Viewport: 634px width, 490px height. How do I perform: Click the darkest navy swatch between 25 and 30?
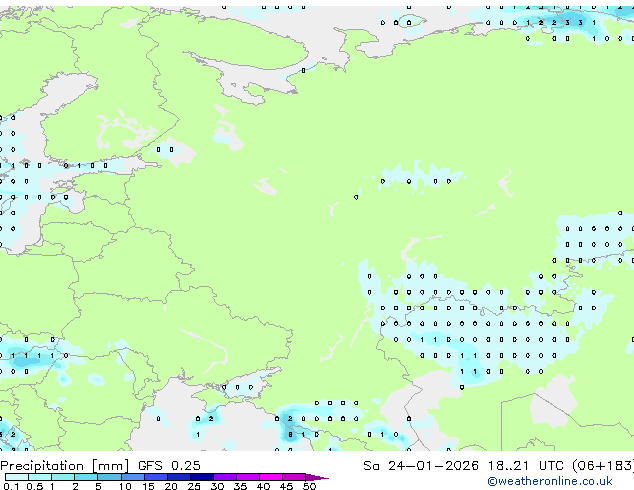coord(201,477)
